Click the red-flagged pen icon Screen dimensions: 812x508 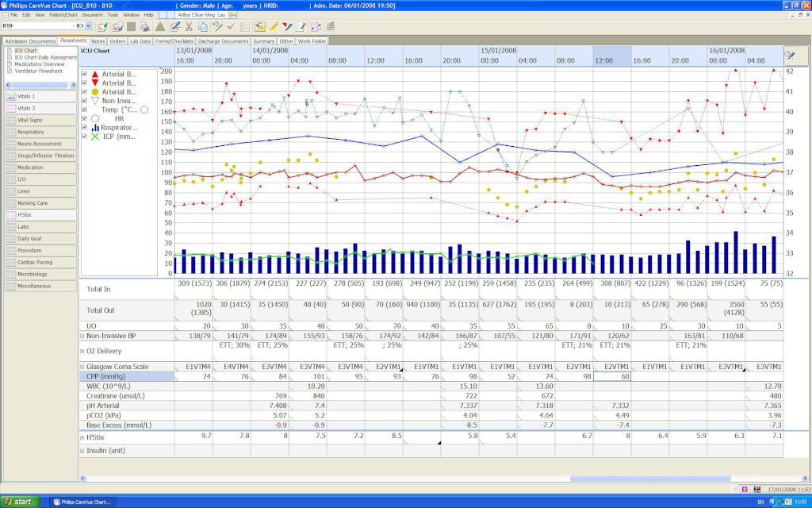(x=287, y=26)
